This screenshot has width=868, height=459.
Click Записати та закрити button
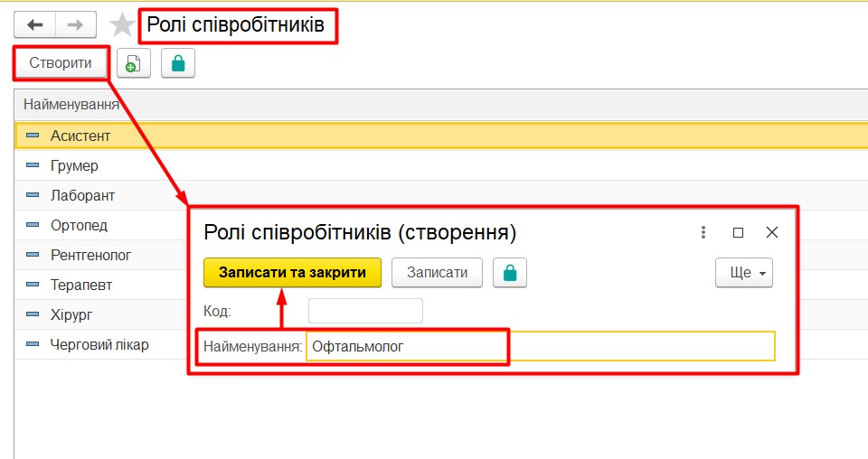[x=292, y=273]
